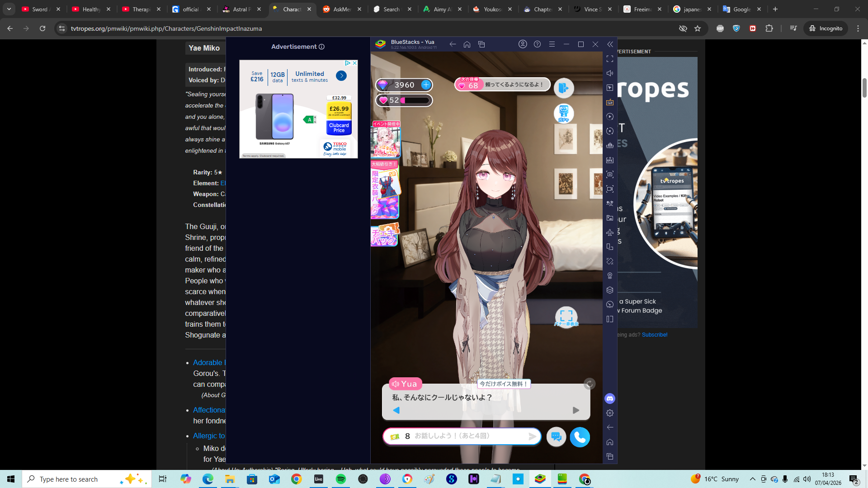Open the チェキパック banner
The width and height of the screenshot is (868, 488).
[x=384, y=235]
